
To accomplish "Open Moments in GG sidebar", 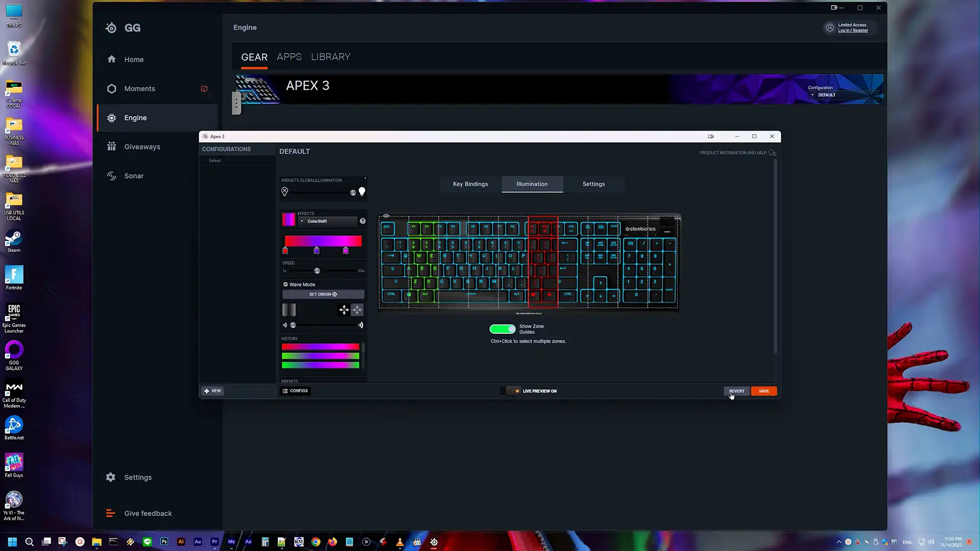I will tap(139, 89).
